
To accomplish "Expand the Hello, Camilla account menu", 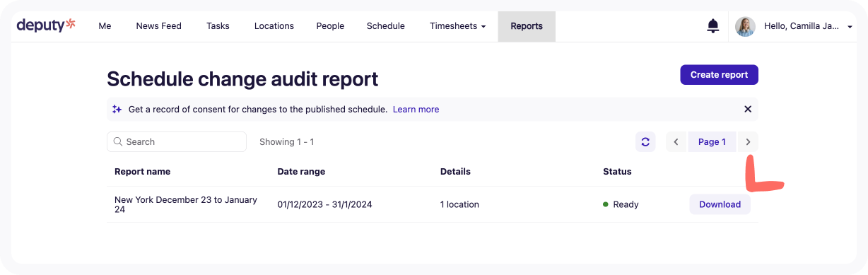I will point(809,26).
